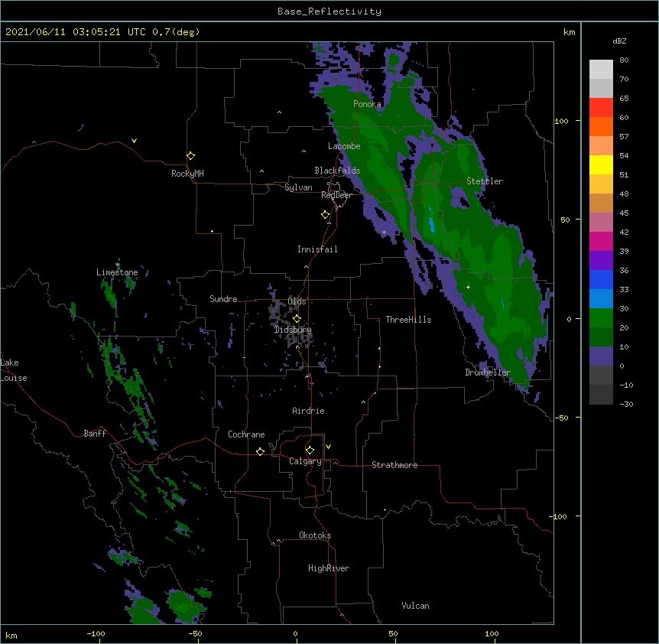The height and width of the screenshot is (644, 659).
Task: Click the Limestone label
Action: pos(117,272)
